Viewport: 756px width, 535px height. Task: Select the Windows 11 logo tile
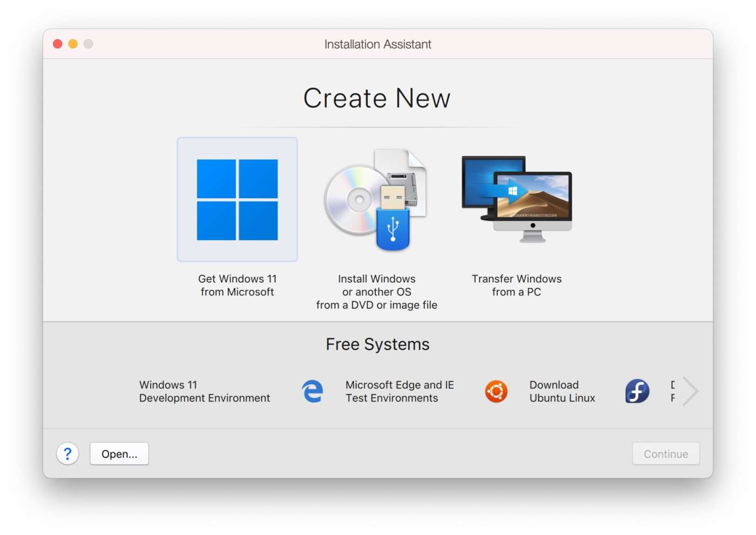(237, 199)
